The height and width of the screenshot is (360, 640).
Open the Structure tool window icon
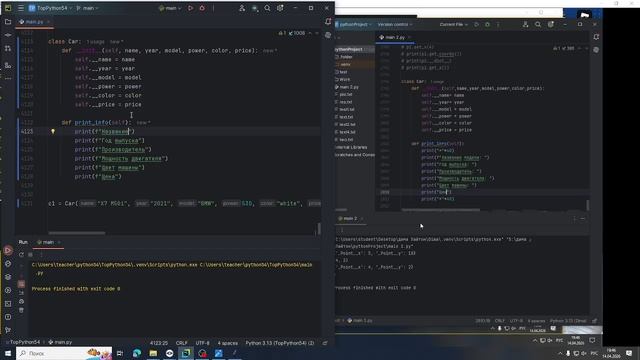coord(8,65)
